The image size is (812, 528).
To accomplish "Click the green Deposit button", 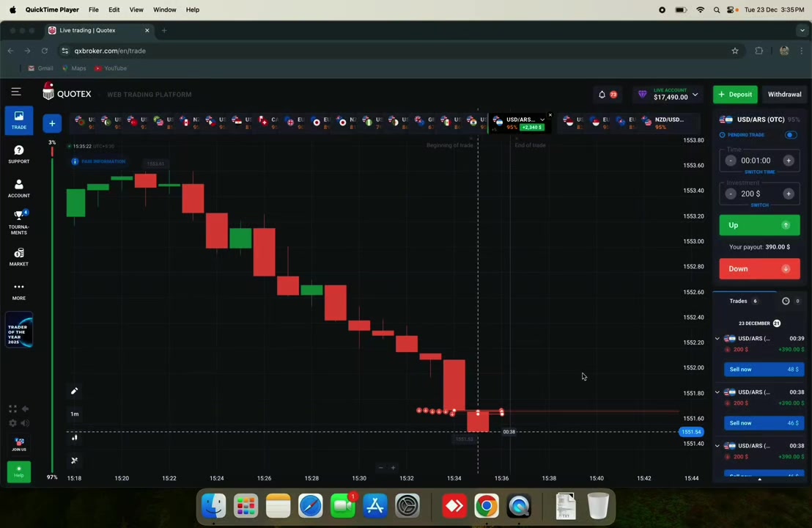I will [735, 95].
